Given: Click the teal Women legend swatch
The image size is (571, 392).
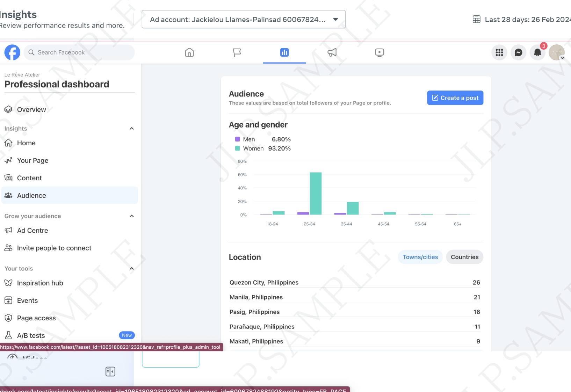Looking at the screenshot, I should 238,148.
